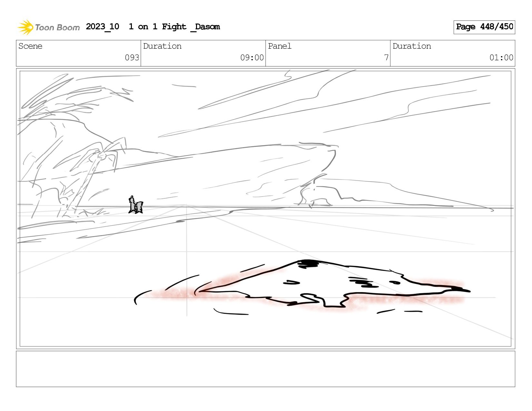
Task: Click the 'Scene' label
Action: [30, 46]
